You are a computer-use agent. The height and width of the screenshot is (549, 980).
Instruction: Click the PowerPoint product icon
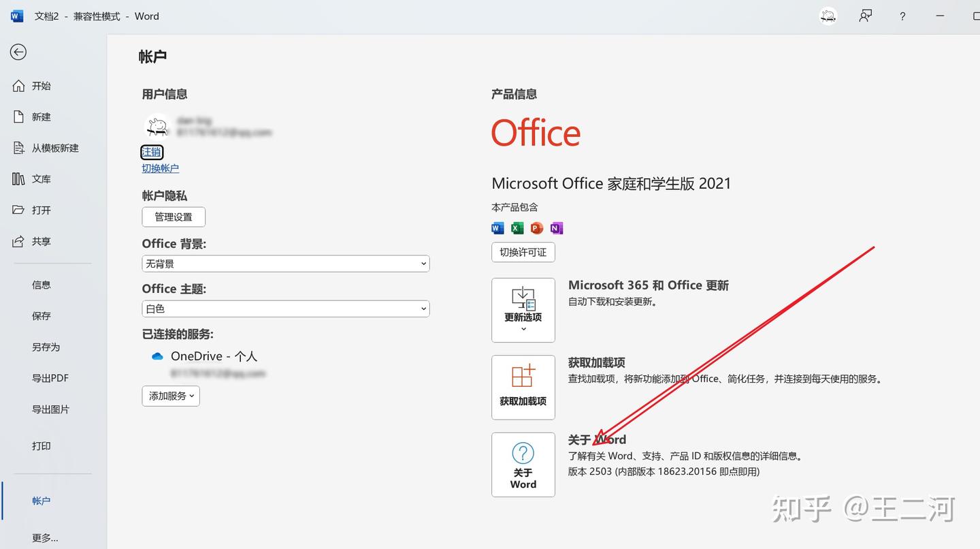coord(537,228)
